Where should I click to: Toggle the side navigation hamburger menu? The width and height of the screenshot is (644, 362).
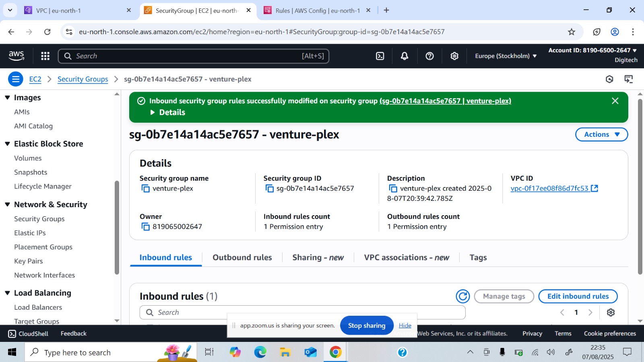16,79
